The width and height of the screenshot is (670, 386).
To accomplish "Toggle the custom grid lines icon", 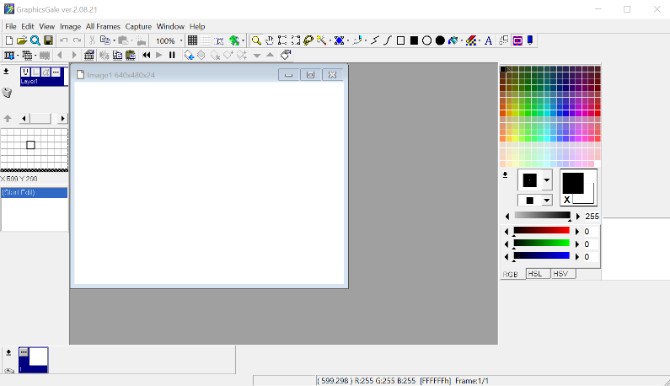I will click(206, 41).
